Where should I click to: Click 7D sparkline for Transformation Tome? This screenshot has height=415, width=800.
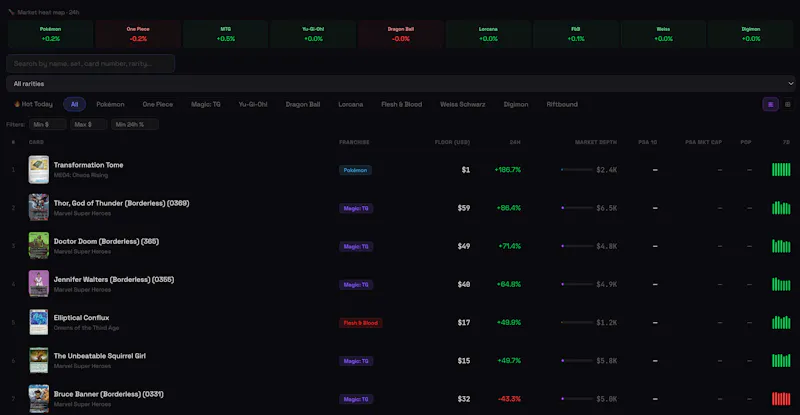click(x=781, y=169)
